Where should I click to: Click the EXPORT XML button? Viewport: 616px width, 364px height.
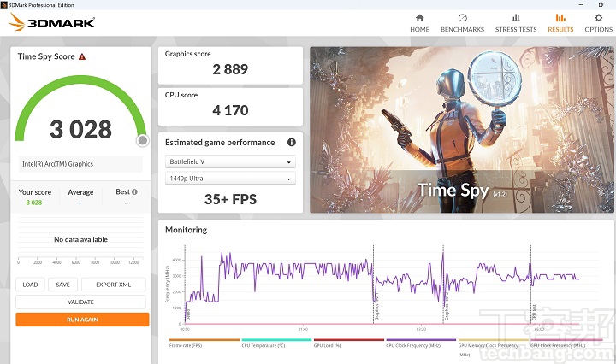click(114, 285)
